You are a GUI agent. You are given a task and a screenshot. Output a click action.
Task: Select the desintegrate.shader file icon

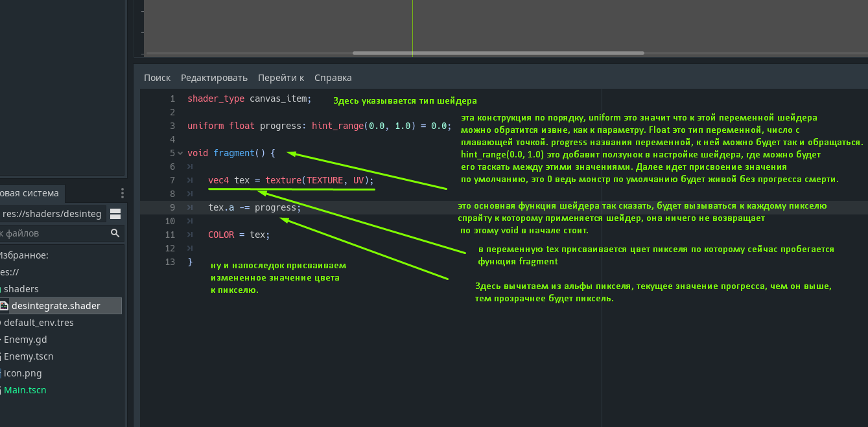pos(4,306)
